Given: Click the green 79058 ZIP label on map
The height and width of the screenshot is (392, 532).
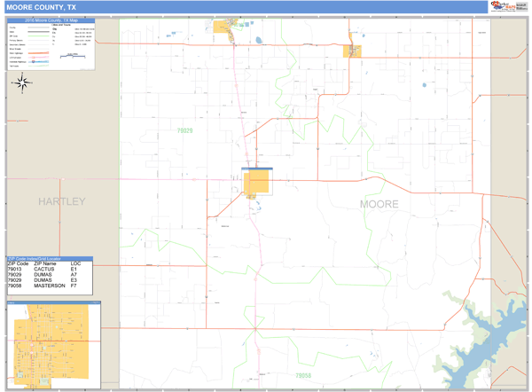Looking at the screenshot, I should [x=303, y=376].
